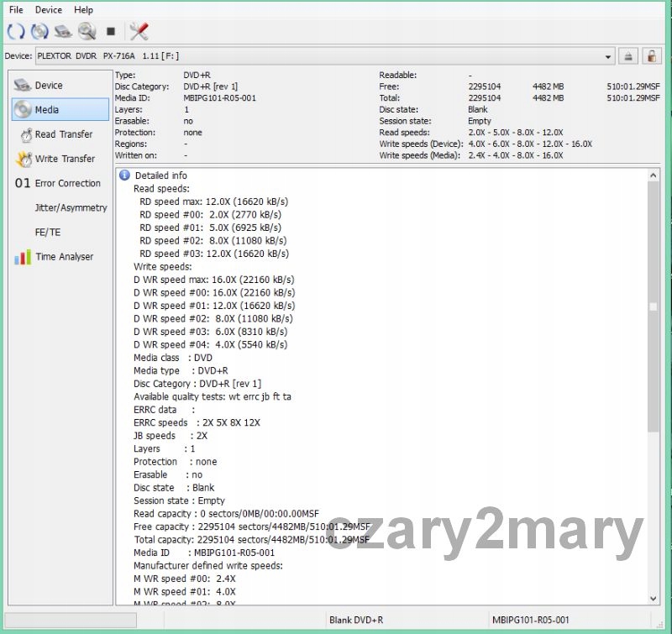Click the refresh drive list icon

click(15, 32)
